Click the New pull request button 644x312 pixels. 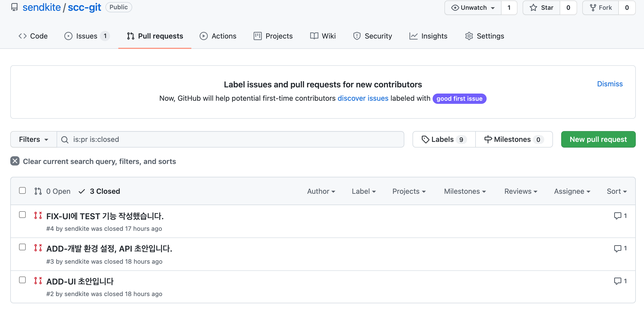pyautogui.click(x=598, y=140)
